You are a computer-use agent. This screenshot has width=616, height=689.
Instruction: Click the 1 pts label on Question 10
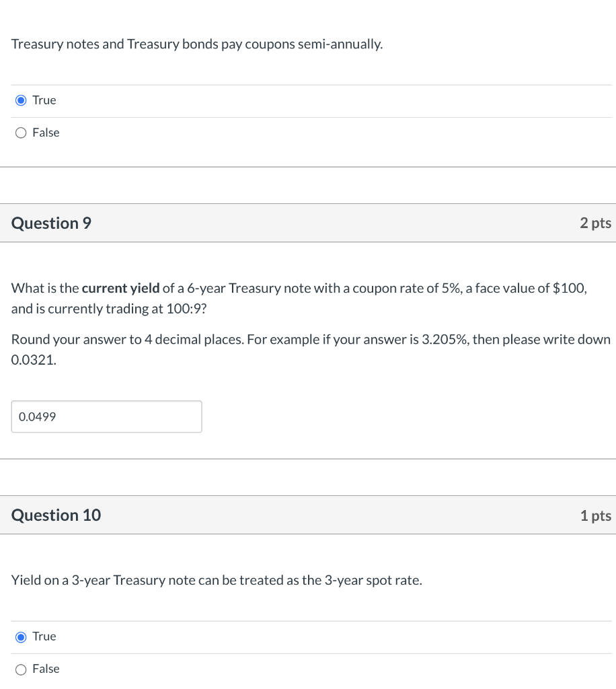tap(595, 515)
